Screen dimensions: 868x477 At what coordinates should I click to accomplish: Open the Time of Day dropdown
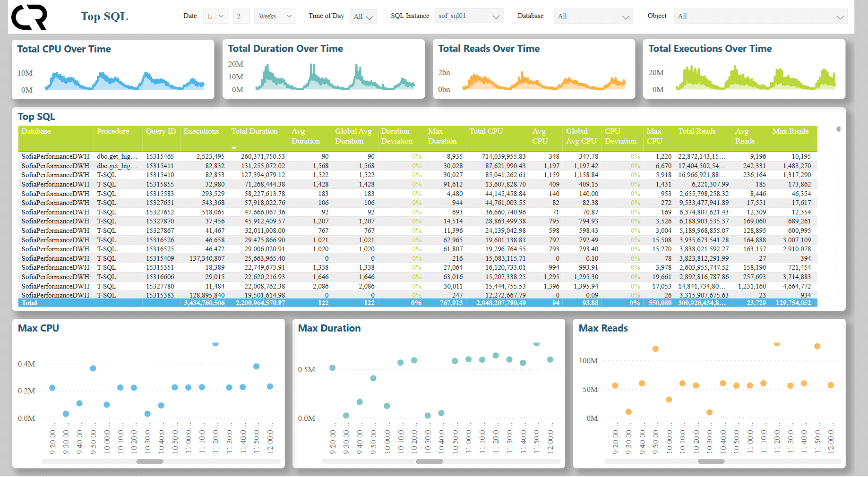coord(363,17)
